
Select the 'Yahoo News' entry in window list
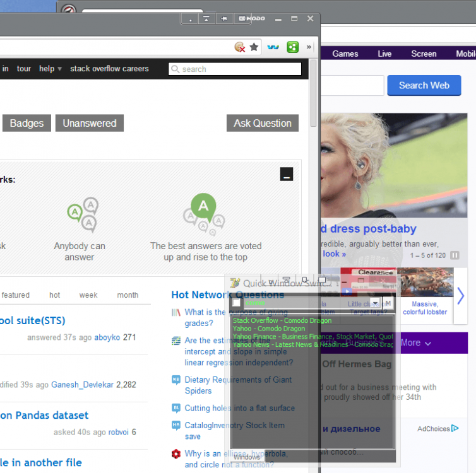click(312, 344)
